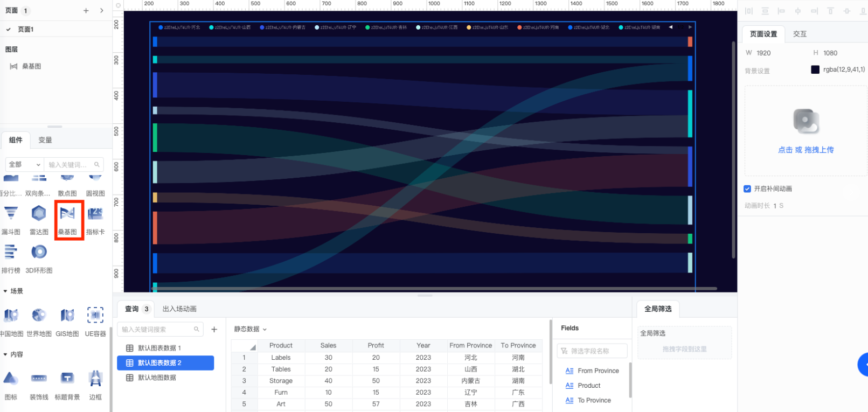
Task: Click the distribute horizontally alignment icon
Action: click(748, 11)
